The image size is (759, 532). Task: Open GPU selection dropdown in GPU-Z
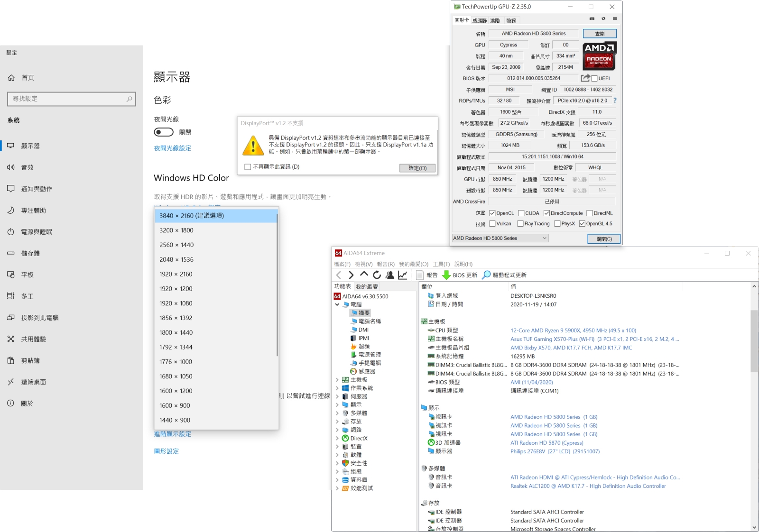pyautogui.click(x=500, y=238)
